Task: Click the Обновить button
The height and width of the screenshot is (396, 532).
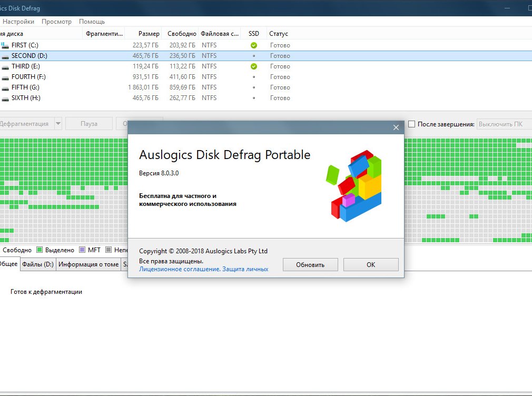Action: (310, 265)
